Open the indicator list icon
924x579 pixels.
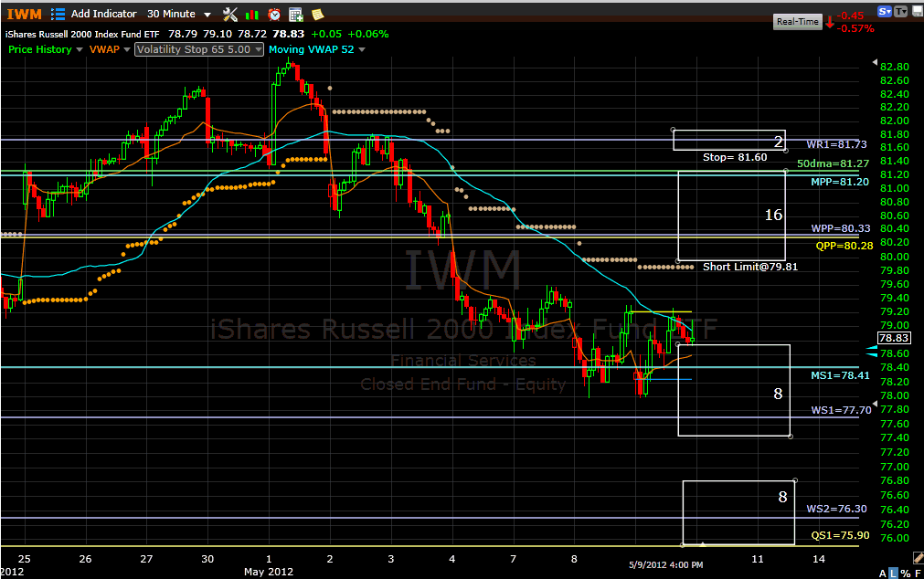tap(58, 14)
